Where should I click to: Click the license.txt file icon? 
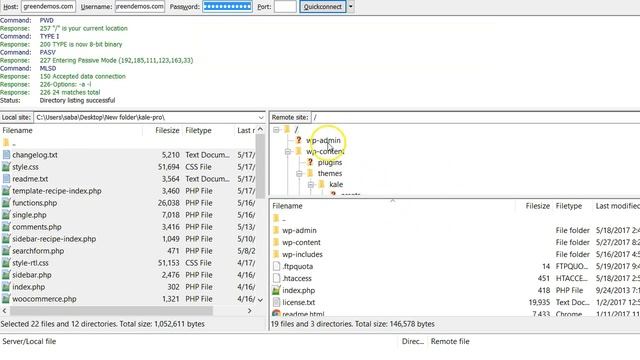point(276,302)
